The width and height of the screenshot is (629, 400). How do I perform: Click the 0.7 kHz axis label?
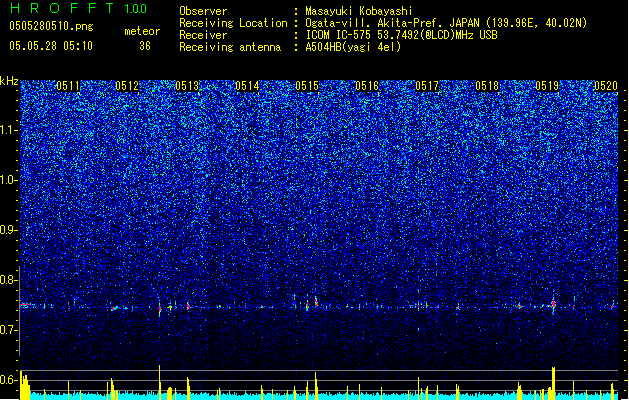(x=9, y=330)
